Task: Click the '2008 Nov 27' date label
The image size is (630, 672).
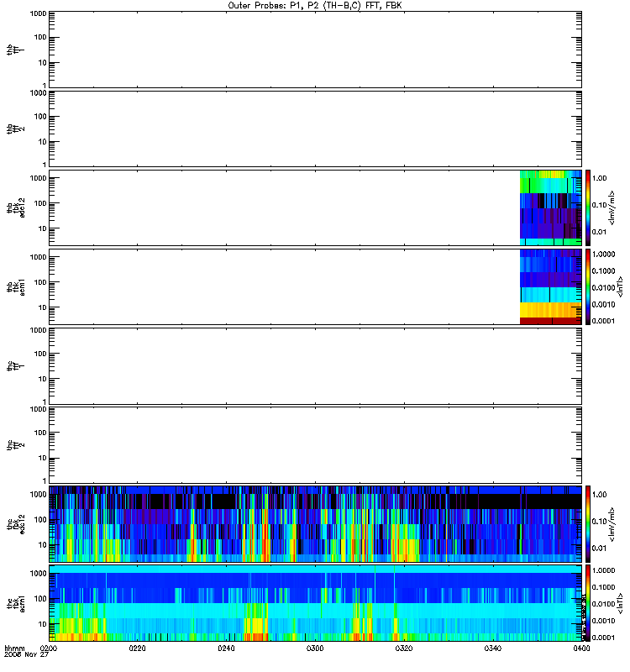Action: 27,655
